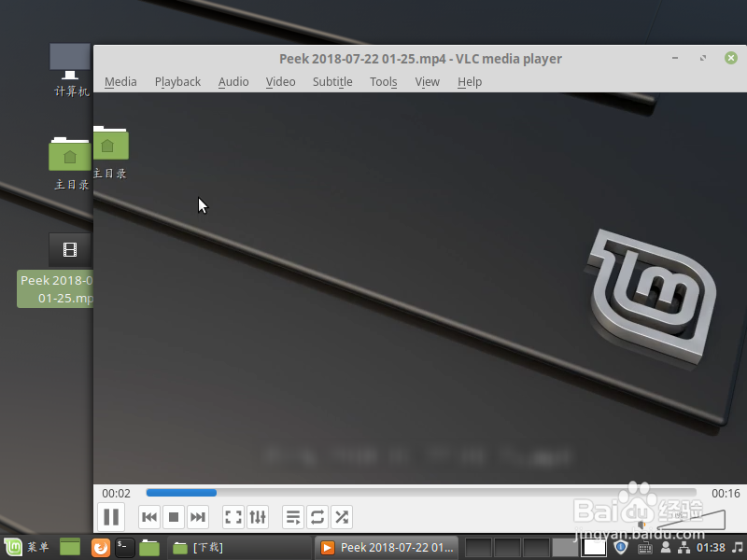Skip to the next media track

click(198, 517)
